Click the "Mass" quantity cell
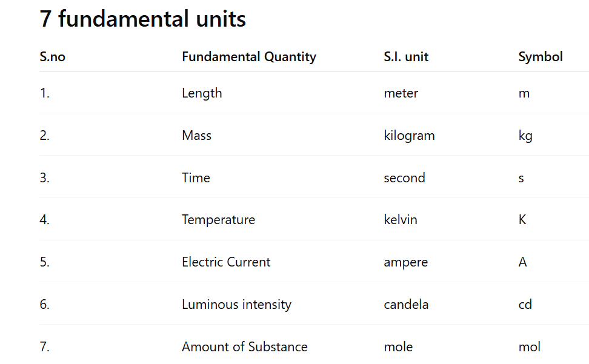Viewport: 589px width, 364px height. click(x=196, y=136)
